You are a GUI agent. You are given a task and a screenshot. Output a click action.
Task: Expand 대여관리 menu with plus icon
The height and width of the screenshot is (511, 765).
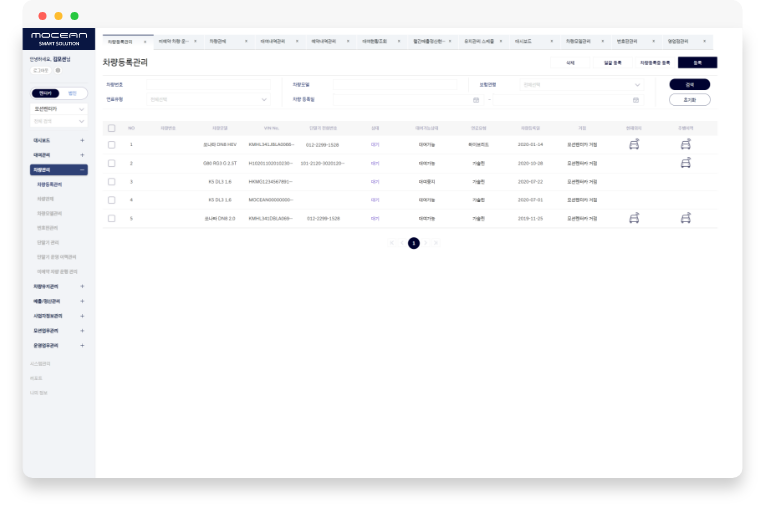(82, 155)
